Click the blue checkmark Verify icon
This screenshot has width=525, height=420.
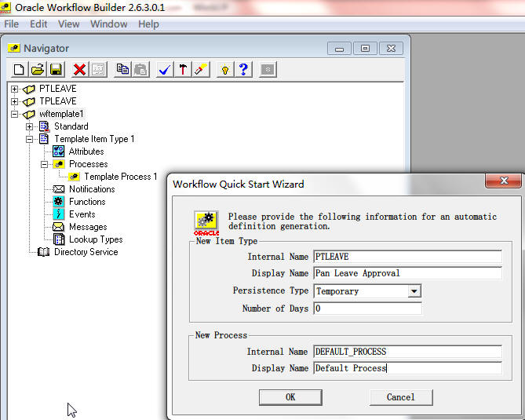(165, 70)
